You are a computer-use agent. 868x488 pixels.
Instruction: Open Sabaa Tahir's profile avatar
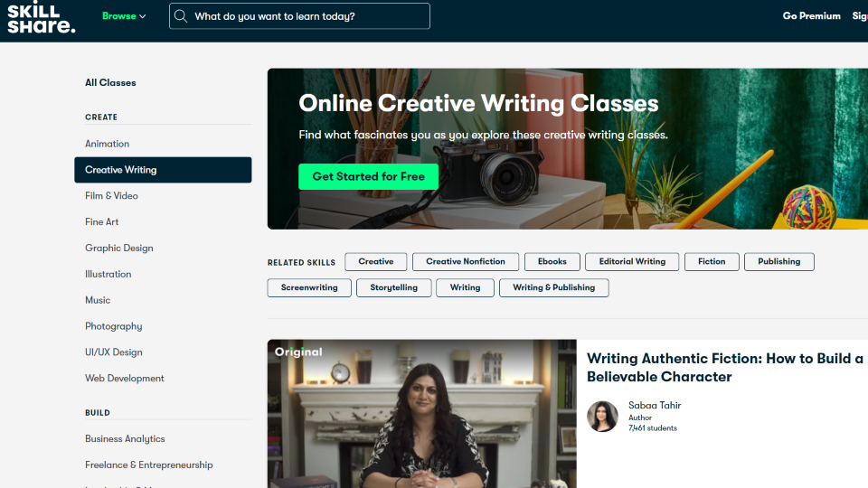[x=602, y=416]
